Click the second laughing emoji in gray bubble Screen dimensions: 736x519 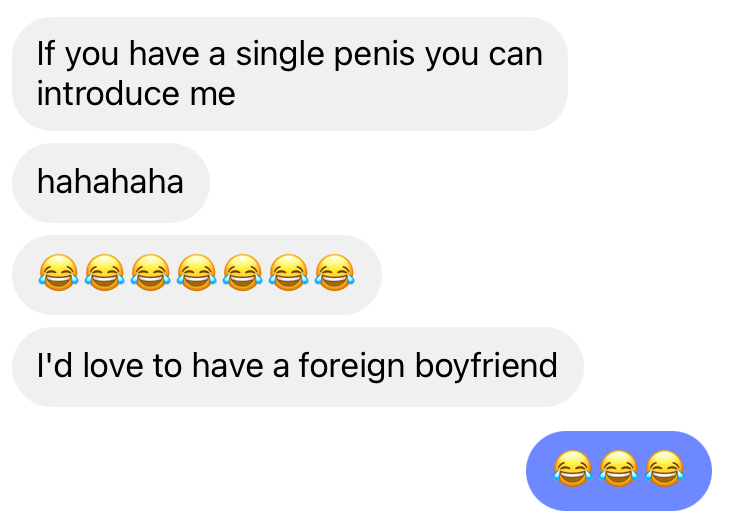(x=105, y=273)
